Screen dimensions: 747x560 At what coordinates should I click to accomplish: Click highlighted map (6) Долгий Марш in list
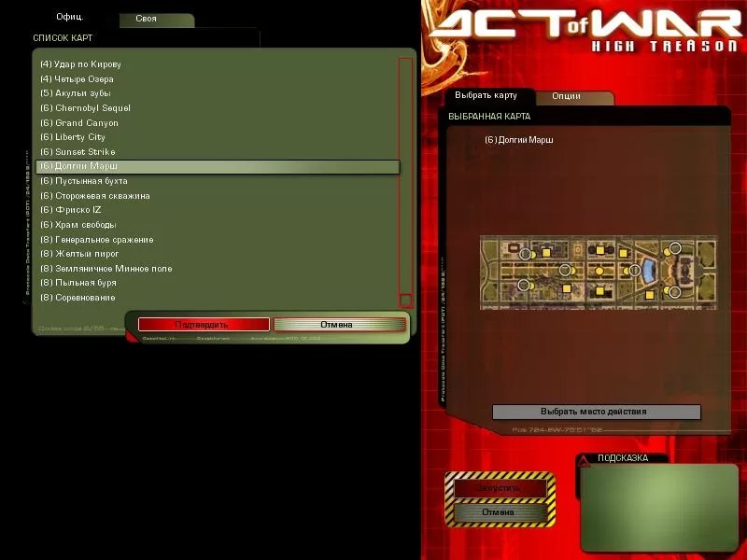[218, 167]
